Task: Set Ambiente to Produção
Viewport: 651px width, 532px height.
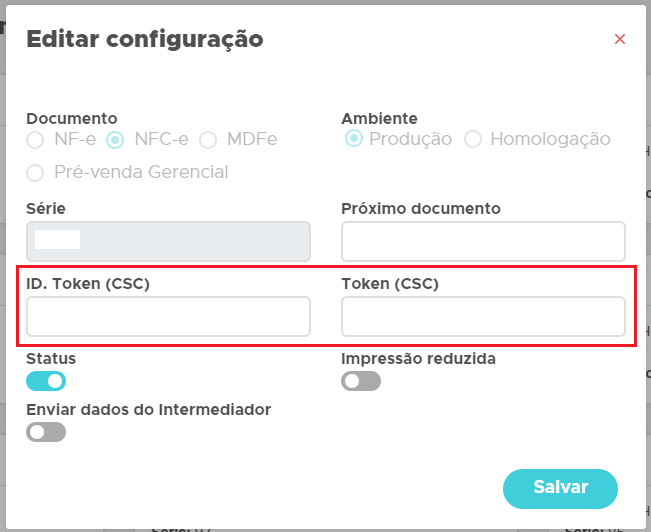Action: [354, 140]
